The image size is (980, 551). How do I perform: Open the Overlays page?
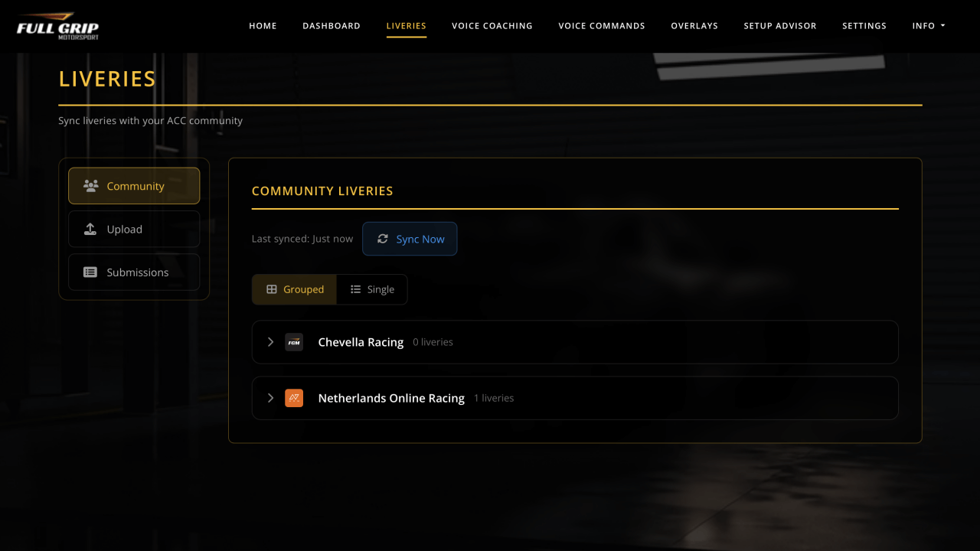coord(694,26)
